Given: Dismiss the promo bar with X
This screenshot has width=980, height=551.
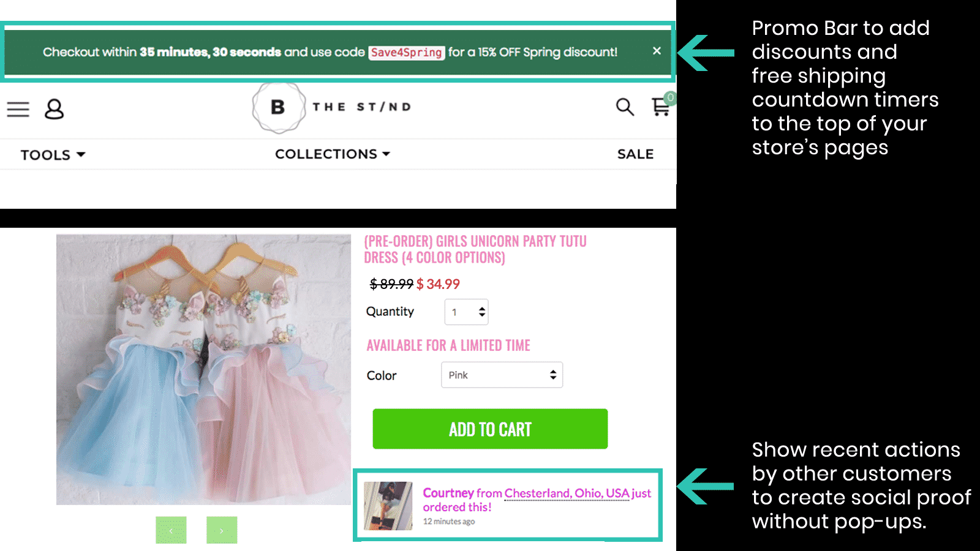Looking at the screenshot, I should coord(657,51).
